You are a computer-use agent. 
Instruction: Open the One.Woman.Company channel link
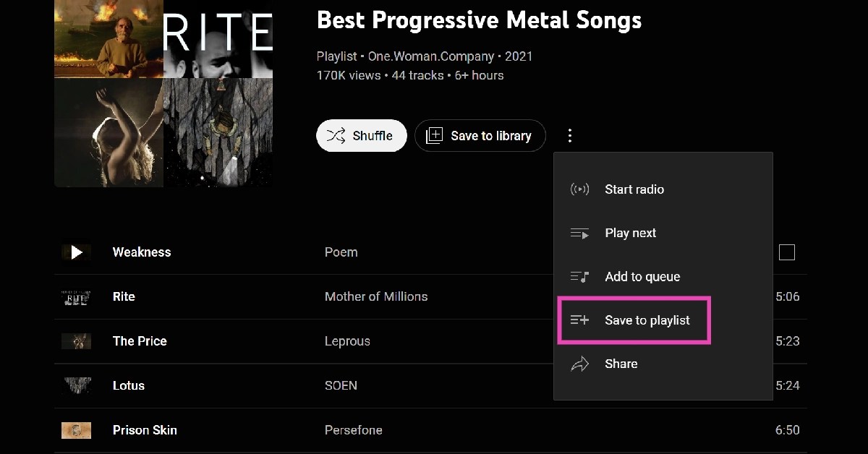point(431,56)
